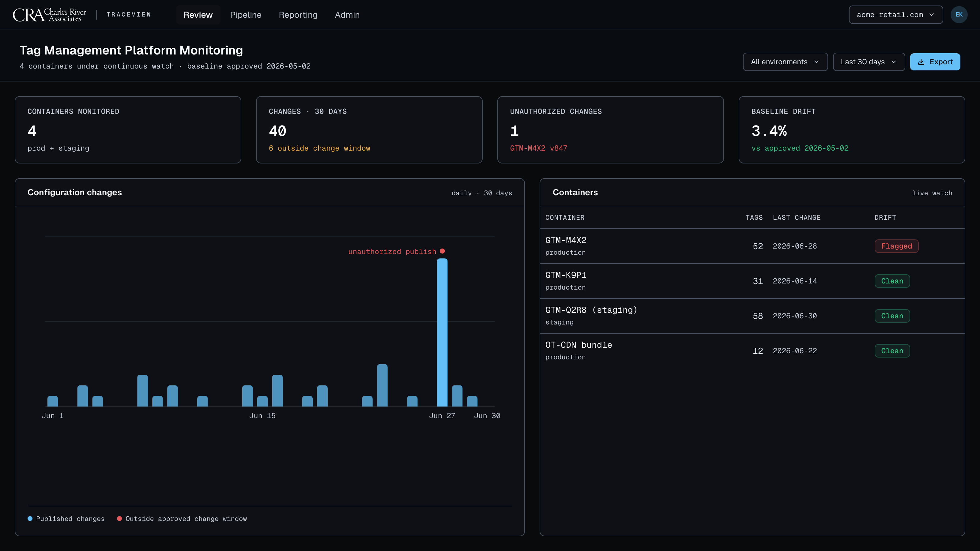Viewport: 980px width, 551px height.
Task: Open the Baseline Drift card
Action: pos(851,130)
